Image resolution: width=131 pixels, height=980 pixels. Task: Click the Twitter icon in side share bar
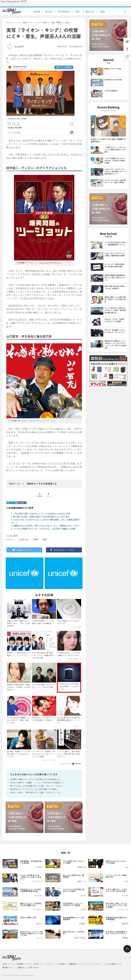click(127, 41)
